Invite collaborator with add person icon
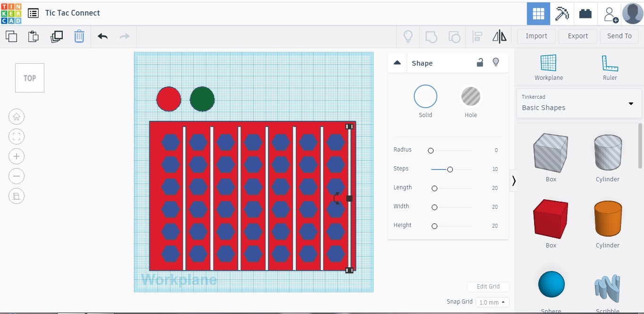 click(x=611, y=14)
